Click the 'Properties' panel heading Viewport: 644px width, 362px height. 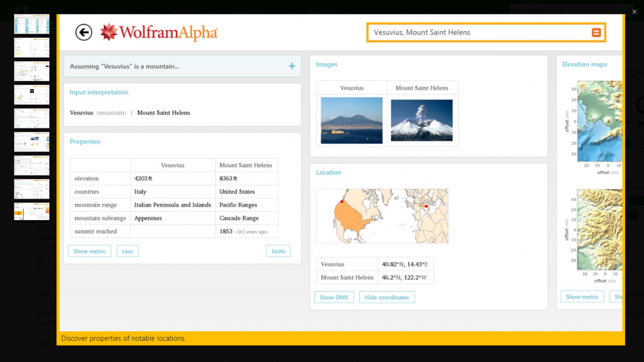85,142
